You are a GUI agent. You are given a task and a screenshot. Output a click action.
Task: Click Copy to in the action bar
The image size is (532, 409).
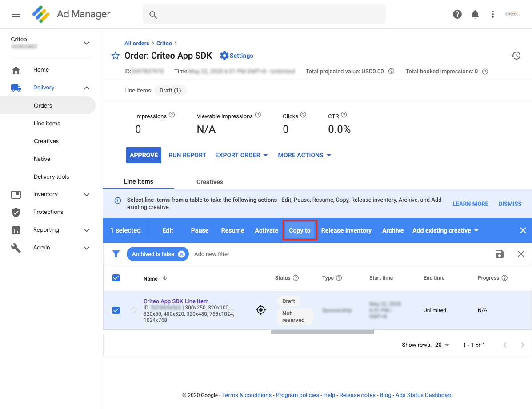pyautogui.click(x=300, y=230)
